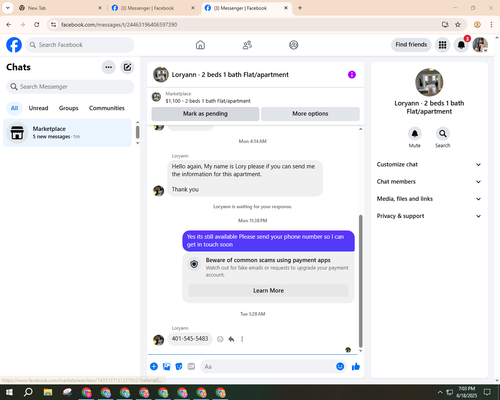Click the chat list scrollbar
500x400 pixels.
click(137, 132)
